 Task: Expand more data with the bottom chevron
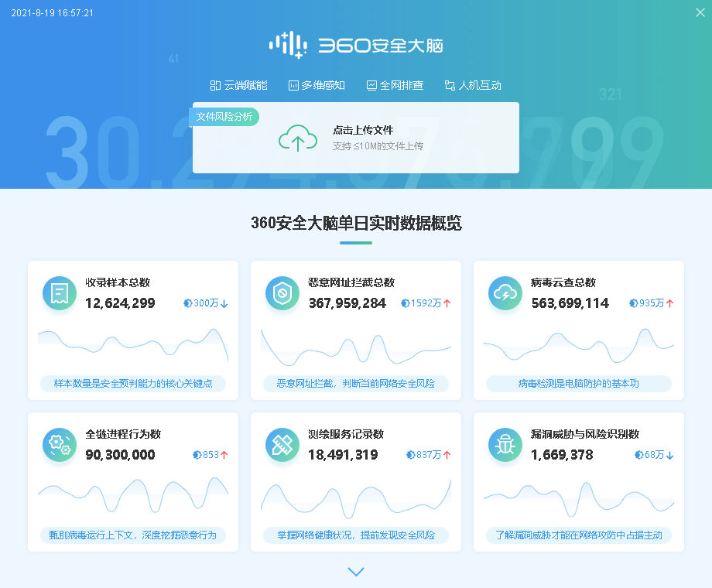click(355, 572)
